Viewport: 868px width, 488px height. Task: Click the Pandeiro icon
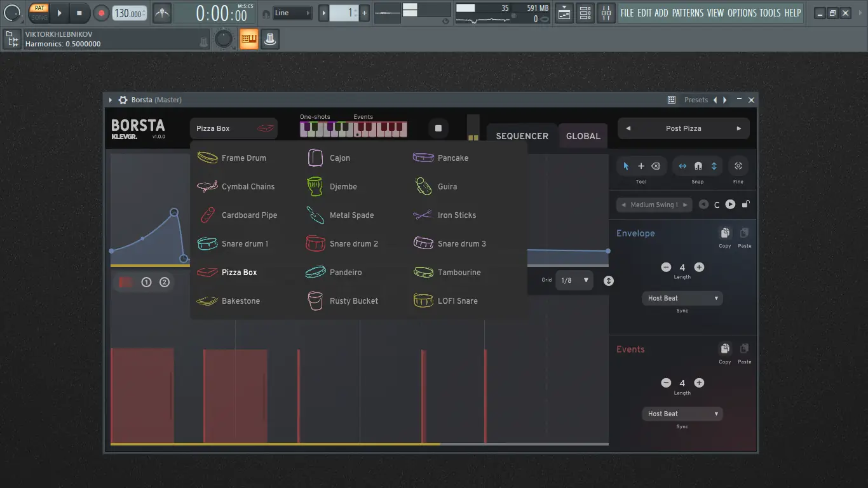click(x=315, y=272)
